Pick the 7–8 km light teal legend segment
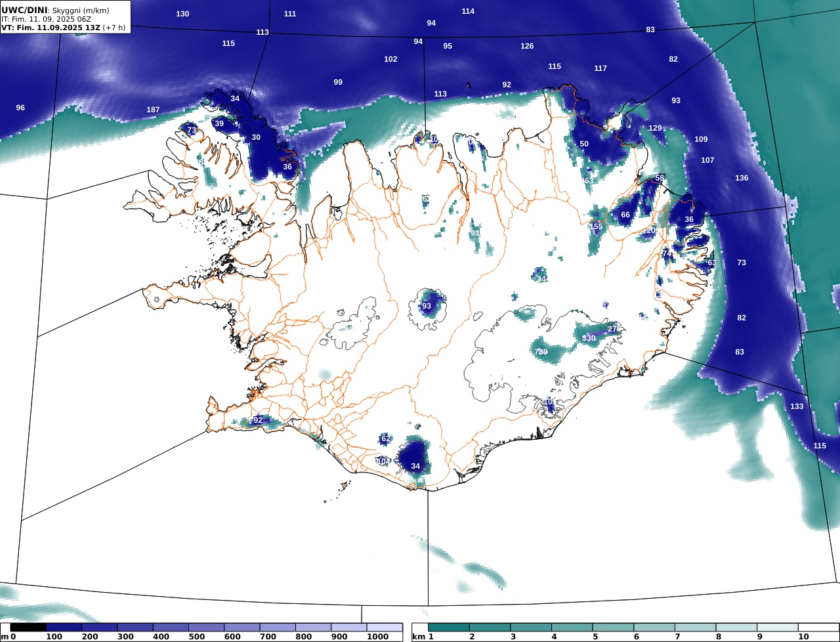Screen dimensions: 840x642 tap(696, 628)
